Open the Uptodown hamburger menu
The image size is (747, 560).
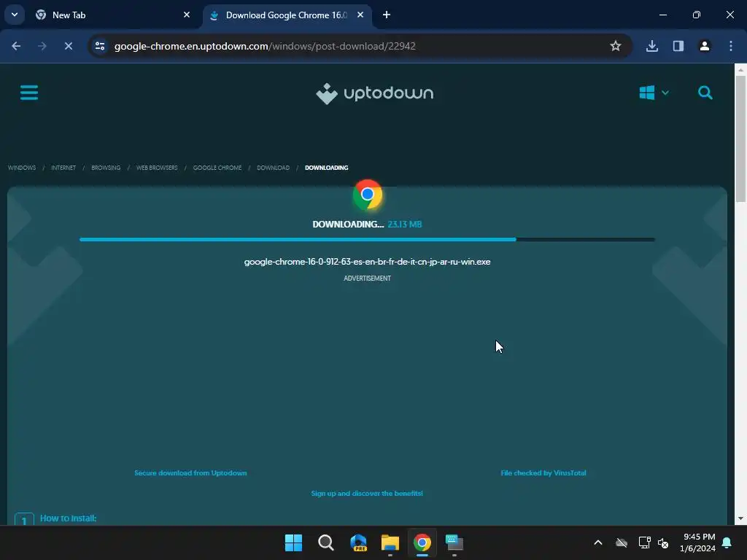point(29,93)
